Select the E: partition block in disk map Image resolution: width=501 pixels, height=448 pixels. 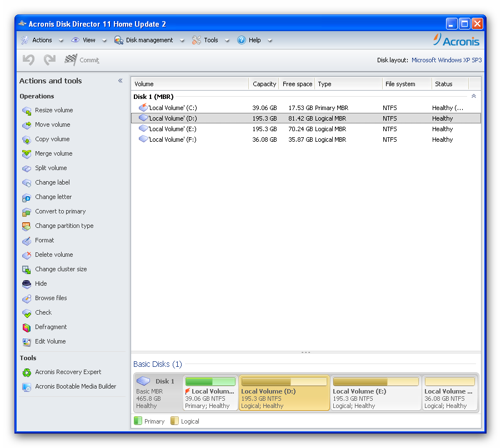pos(375,393)
